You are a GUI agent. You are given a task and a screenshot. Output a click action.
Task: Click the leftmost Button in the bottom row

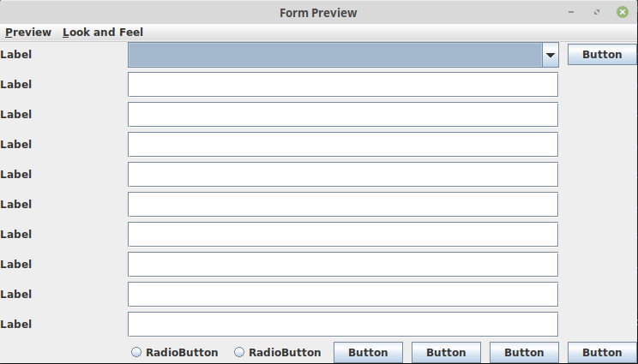tap(368, 352)
